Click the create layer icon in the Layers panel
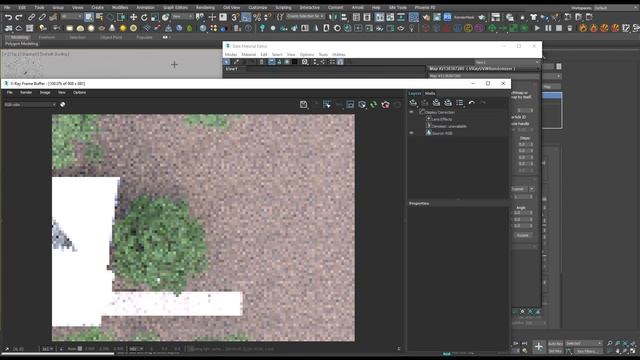Viewport: 640px width, 360px height. (413, 102)
